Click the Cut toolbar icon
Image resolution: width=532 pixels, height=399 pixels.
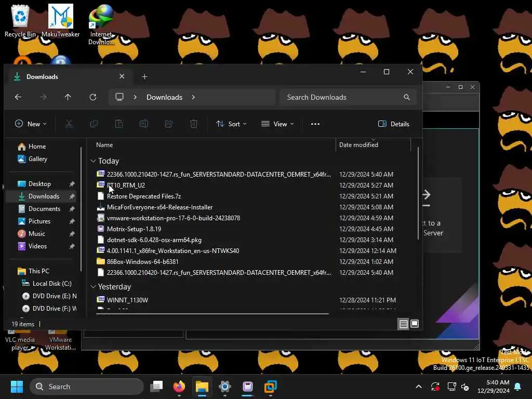click(x=69, y=124)
